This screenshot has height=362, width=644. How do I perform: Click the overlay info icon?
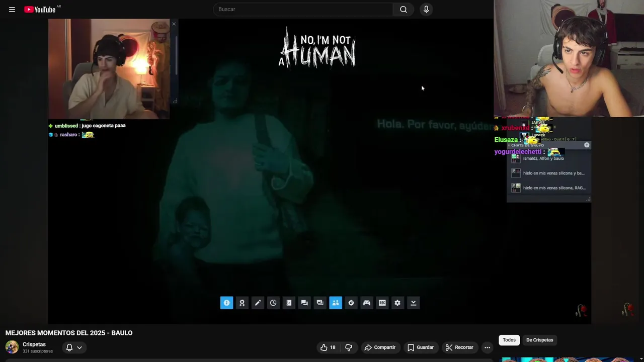(226, 303)
